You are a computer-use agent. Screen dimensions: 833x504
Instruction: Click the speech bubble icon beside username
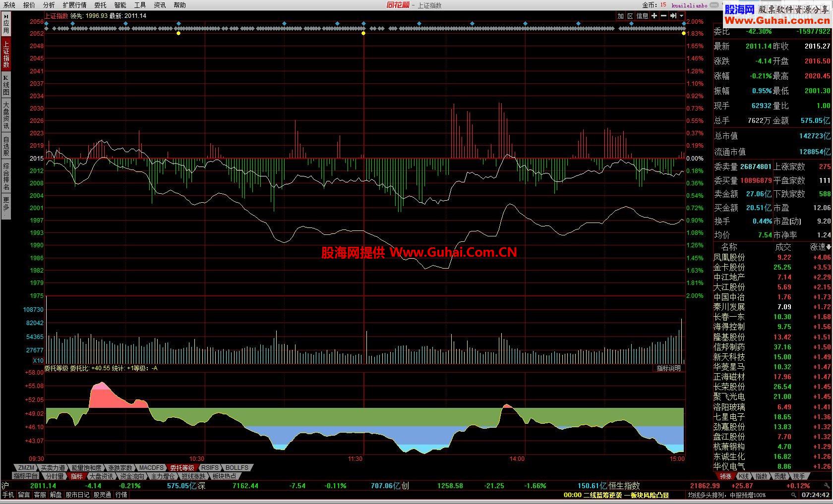[714, 5]
